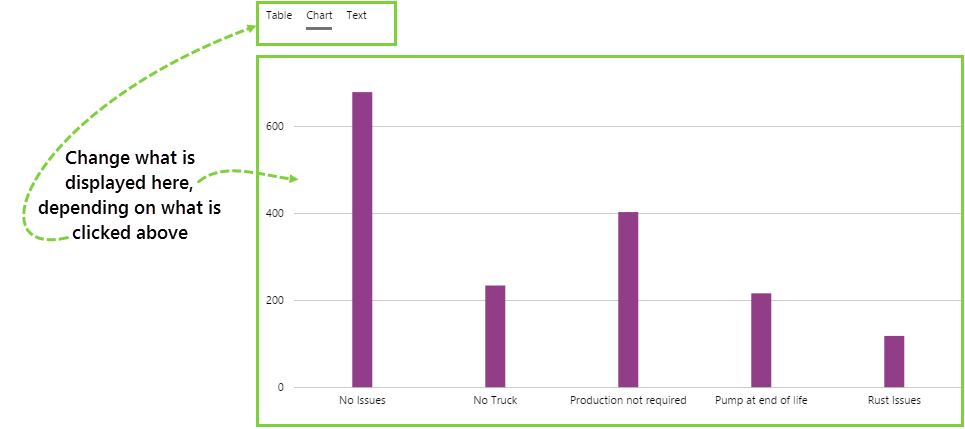The height and width of the screenshot is (429, 965).
Task: Select the Production not required axis label
Action: point(628,401)
